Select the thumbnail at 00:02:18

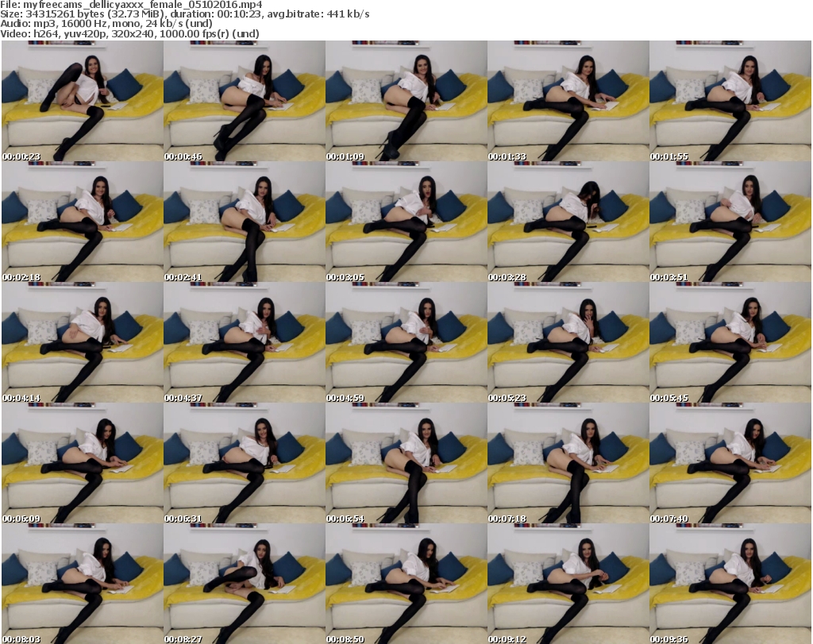82,222
